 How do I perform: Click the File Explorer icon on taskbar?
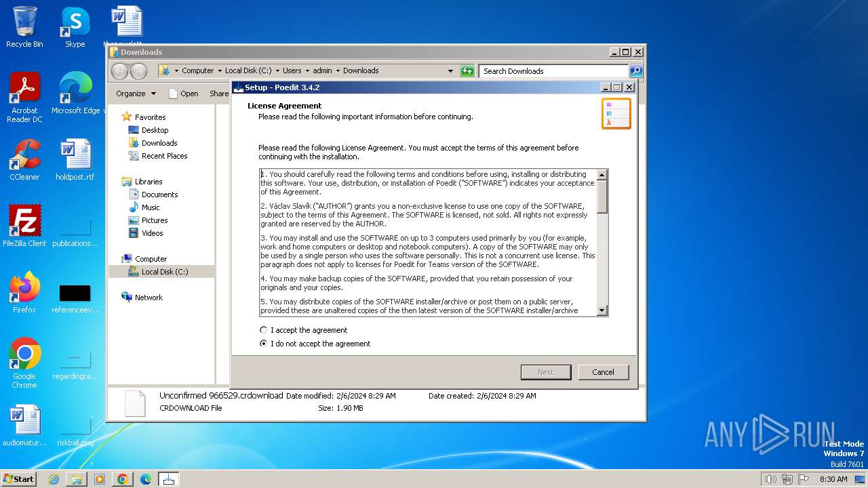tap(77, 479)
